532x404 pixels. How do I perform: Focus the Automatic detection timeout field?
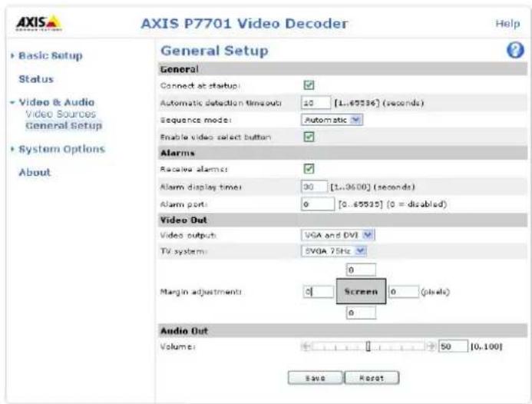point(316,102)
